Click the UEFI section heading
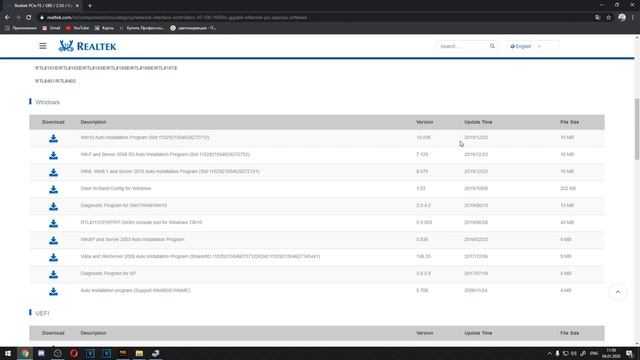Image resolution: width=640 pixels, height=360 pixels. coord(42,313)
